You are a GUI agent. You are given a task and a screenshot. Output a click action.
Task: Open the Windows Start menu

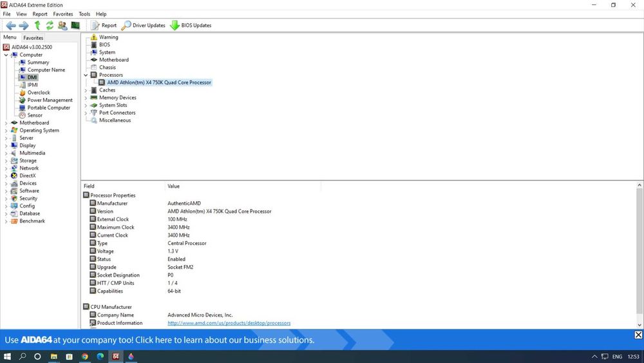(x=7, y=357)
